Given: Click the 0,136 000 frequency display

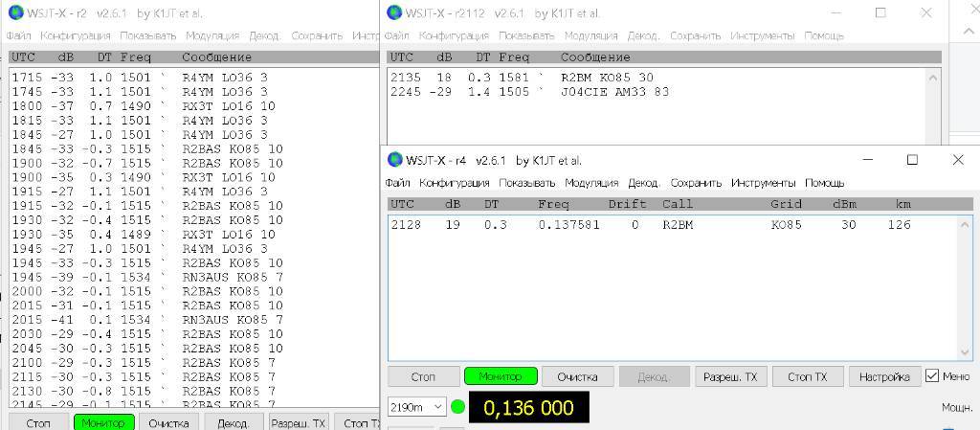Looking at the screenshot, I should (x=527, y=407).
